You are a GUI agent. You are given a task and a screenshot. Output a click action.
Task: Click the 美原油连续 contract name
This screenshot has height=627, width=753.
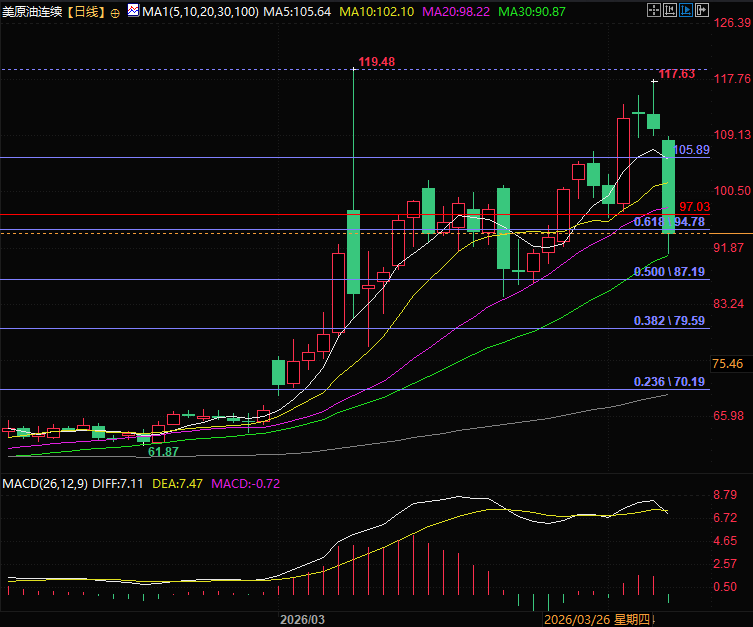[x=32, y=12]
